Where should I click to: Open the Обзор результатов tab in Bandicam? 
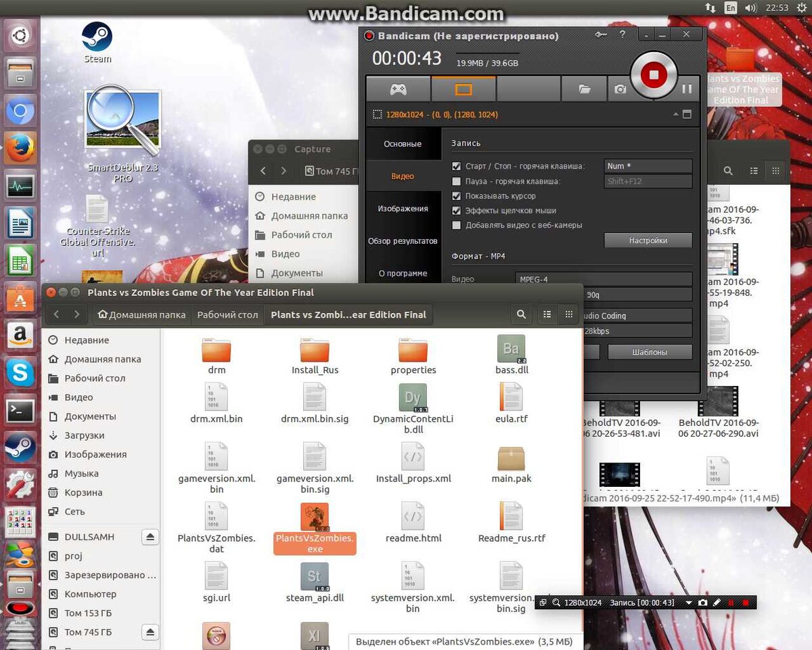(x=403, y=241)
